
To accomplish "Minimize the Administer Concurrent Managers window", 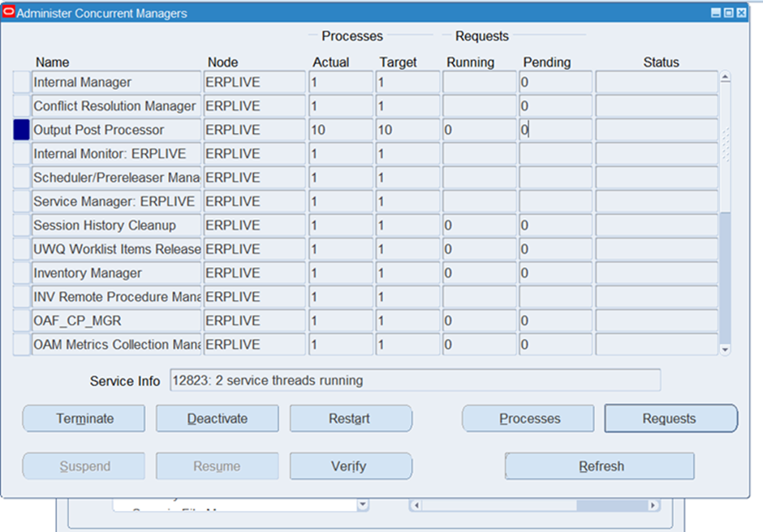I will pyautogui.click(x=715, y=14).
